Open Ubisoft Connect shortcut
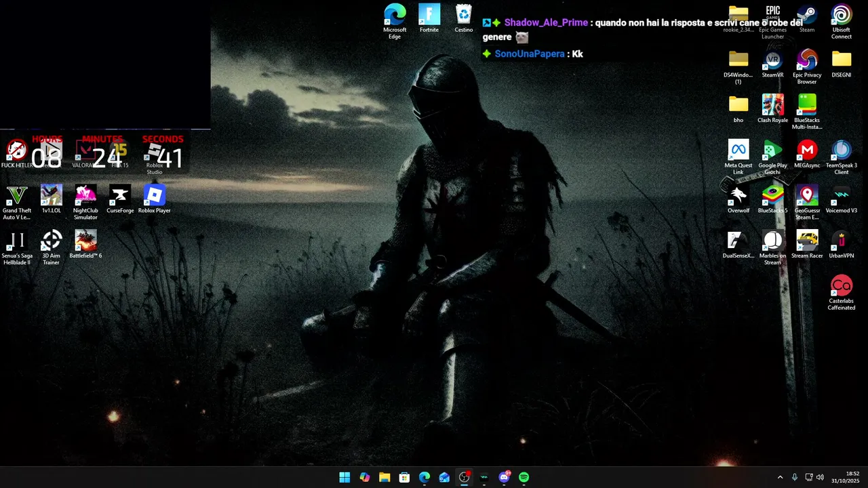Viewport: 868px width, 488px height. [842, 21]
